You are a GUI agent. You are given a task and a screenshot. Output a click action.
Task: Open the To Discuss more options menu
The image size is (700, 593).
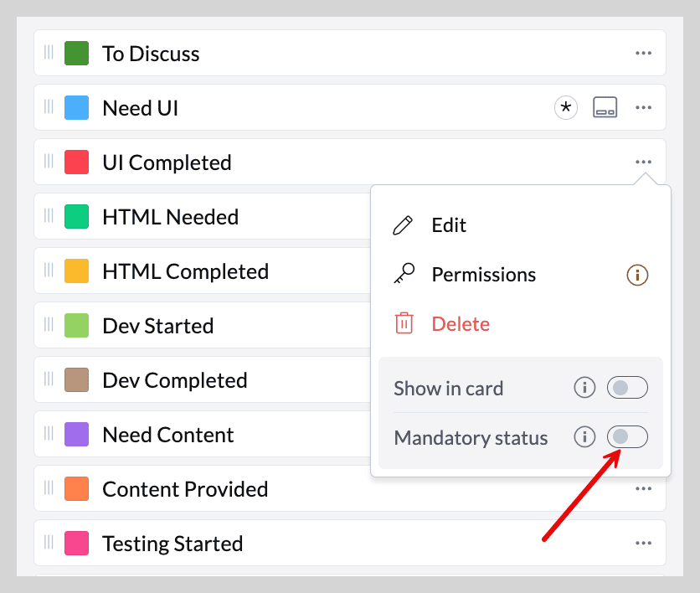point(643,53)
